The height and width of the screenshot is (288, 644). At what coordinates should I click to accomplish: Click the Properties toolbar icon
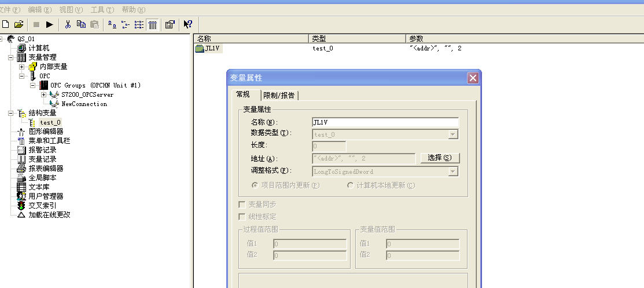[170, 25]
